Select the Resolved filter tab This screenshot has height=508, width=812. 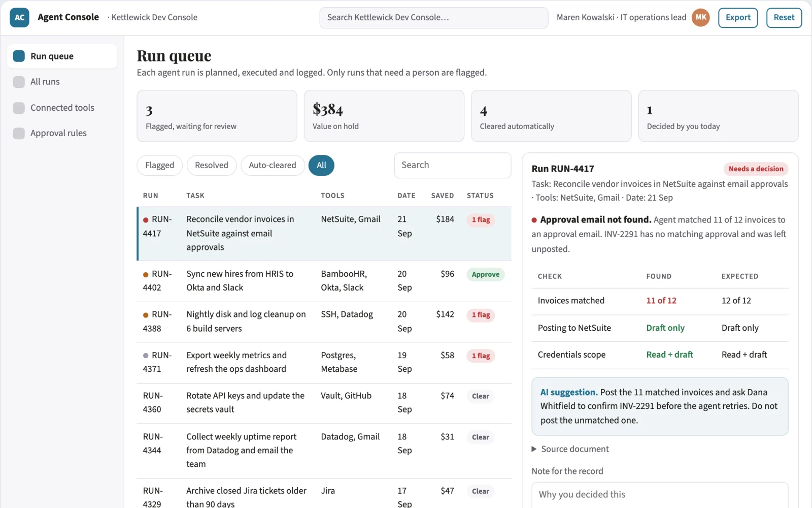pos(212,165)
